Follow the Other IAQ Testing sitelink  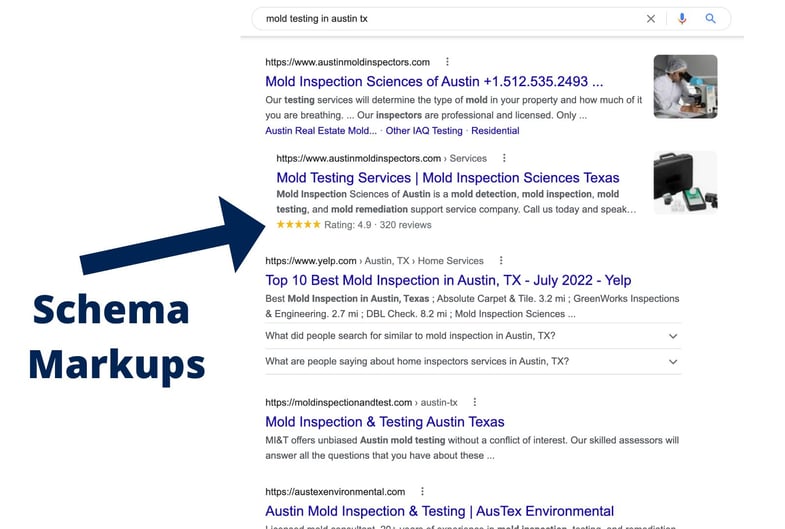click(x=424, y=131)
